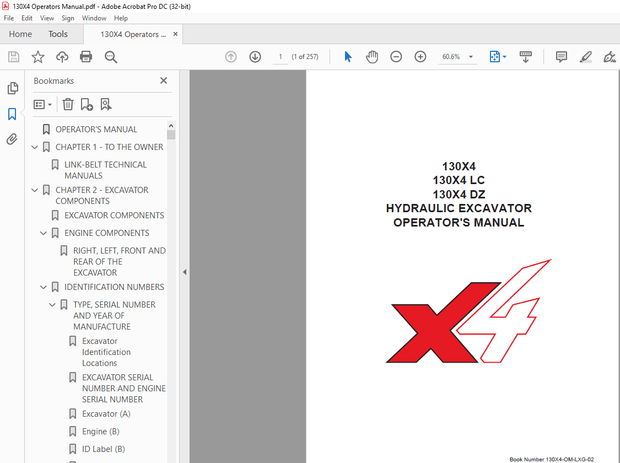This screenshot has width=620, height=463.
Task: Select the 130X4 Operators document tab
Action: 133,34
